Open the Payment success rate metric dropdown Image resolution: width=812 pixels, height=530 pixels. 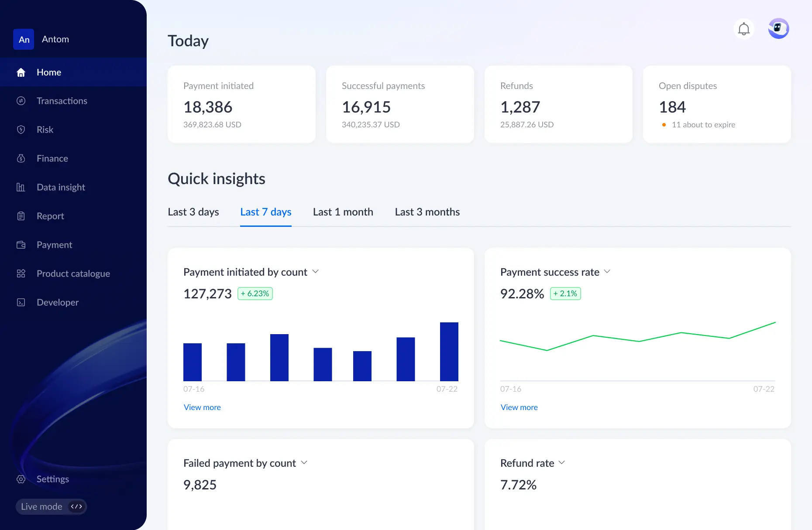tap(607, 272)
